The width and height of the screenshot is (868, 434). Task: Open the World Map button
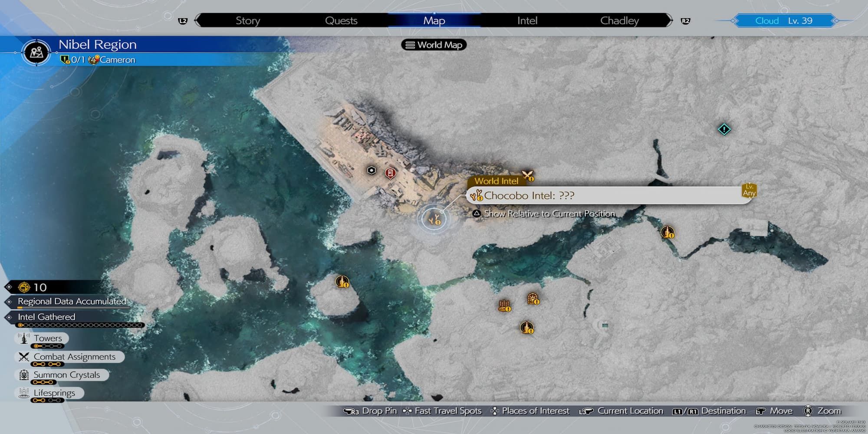(434, 45)
